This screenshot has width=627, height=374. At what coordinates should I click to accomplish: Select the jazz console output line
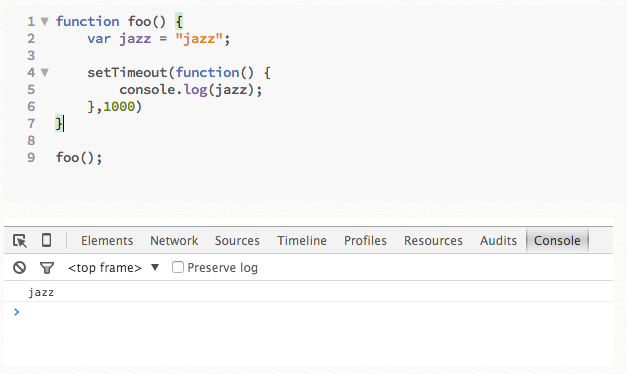(308, 292)
